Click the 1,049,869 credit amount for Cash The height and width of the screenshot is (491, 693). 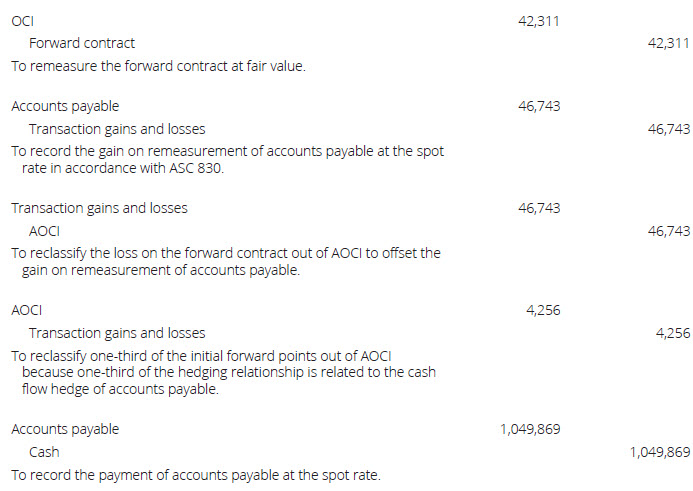point(659,452)
